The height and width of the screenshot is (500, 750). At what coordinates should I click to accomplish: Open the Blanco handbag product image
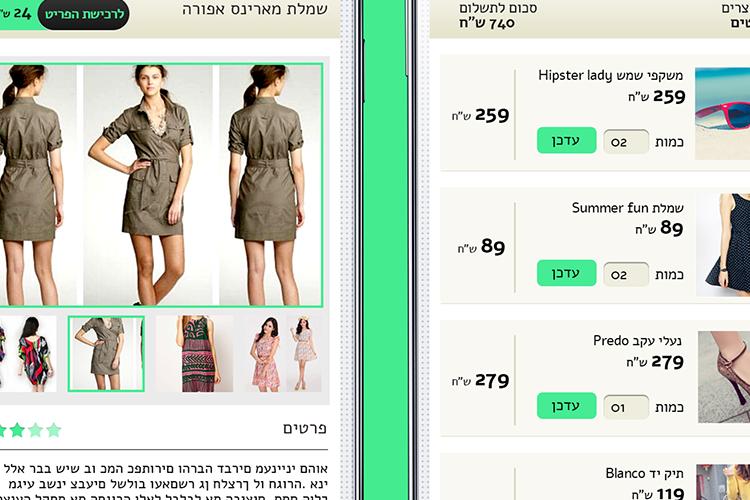723,482
